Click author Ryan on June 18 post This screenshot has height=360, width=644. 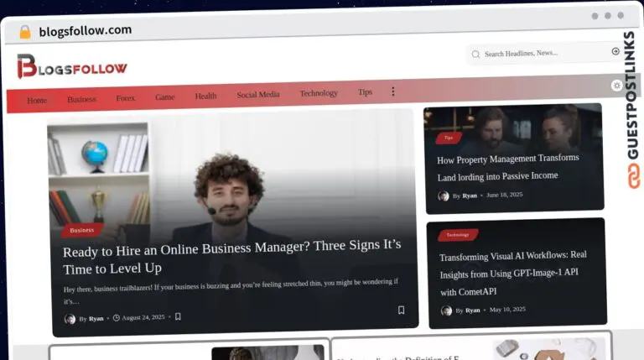(x=470, y=196)
